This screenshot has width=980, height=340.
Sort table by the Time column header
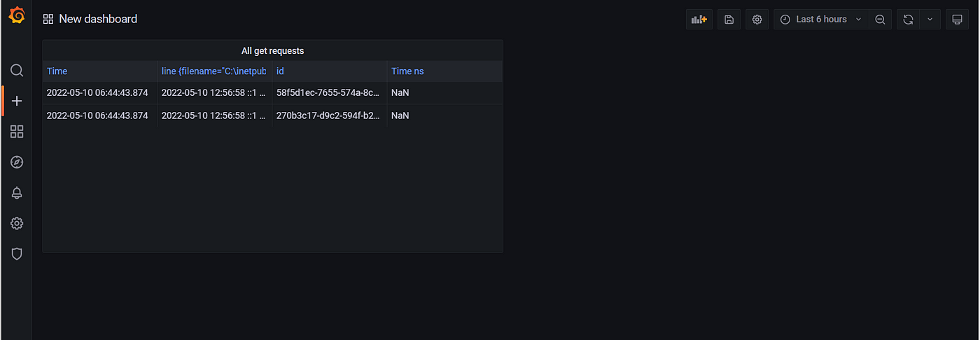[57, 71]
